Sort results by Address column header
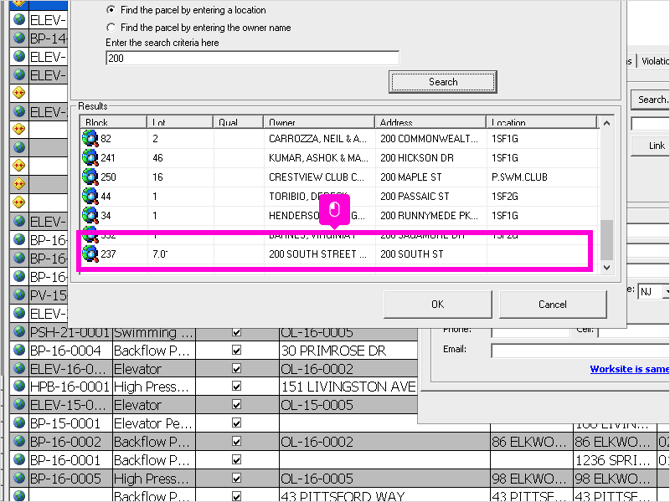 (x=430, y=122)
